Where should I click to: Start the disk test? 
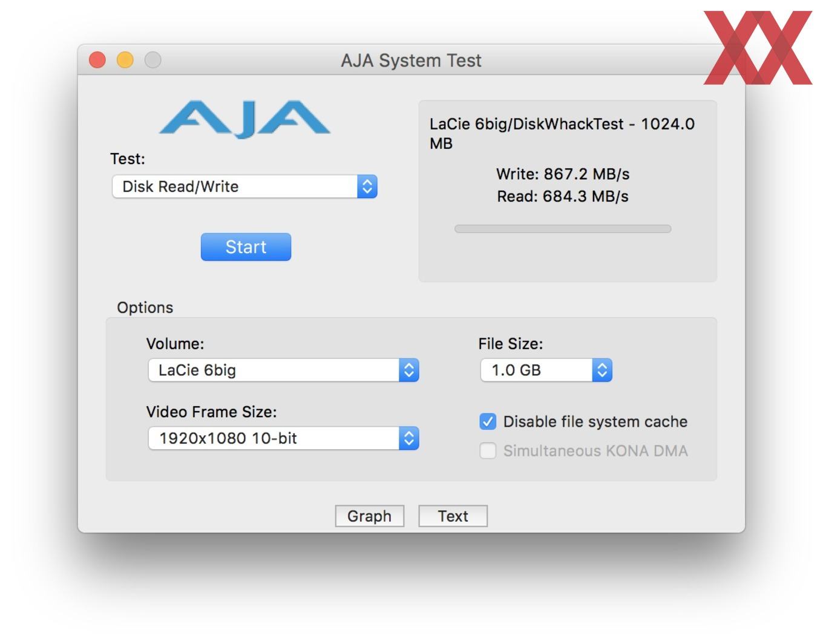pos(246,247)
